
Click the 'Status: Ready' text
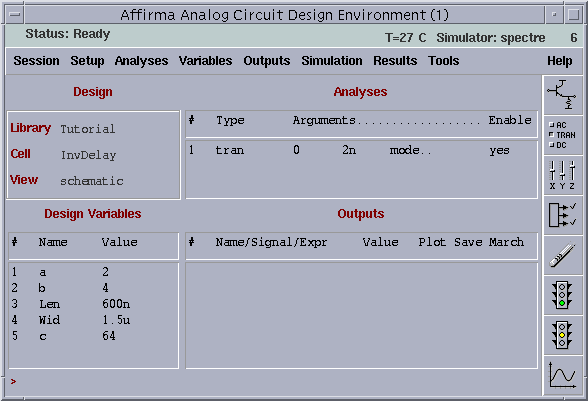coord(68,34)
